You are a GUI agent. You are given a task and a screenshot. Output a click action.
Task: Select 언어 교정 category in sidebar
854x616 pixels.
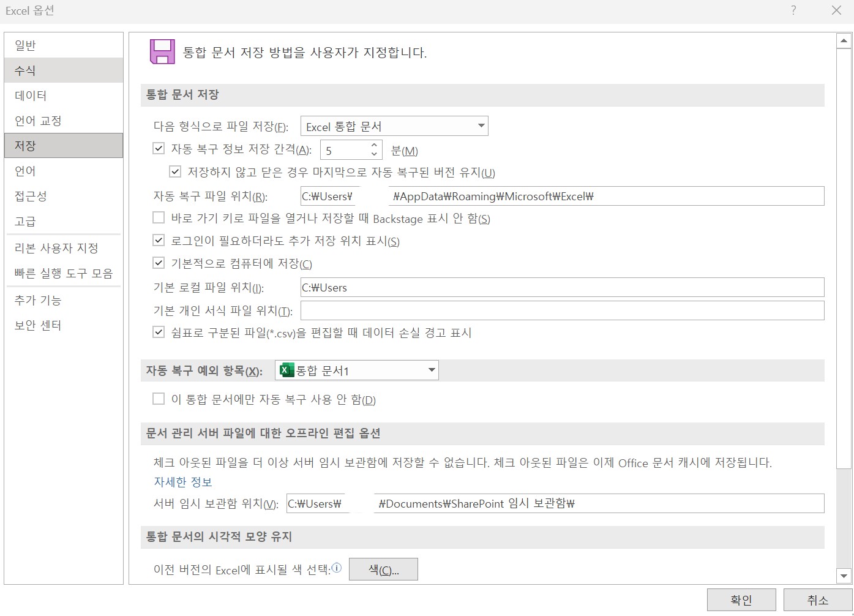(64, 121)
